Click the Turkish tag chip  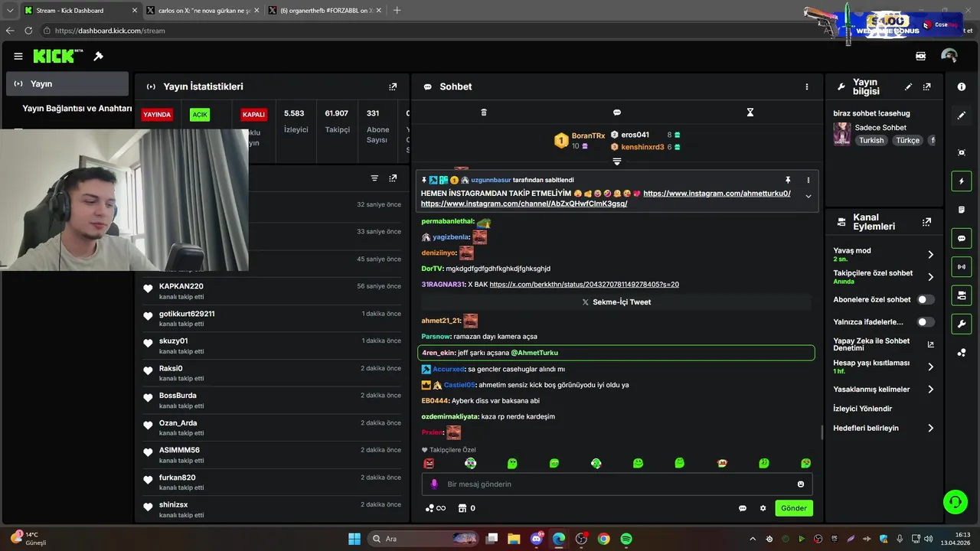tap(871, 141)
